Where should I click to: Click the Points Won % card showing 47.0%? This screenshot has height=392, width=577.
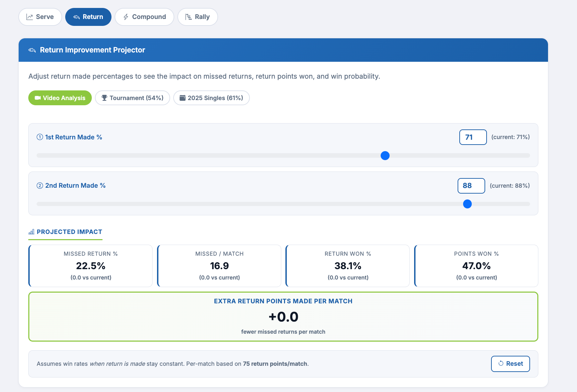coord(476,266)
